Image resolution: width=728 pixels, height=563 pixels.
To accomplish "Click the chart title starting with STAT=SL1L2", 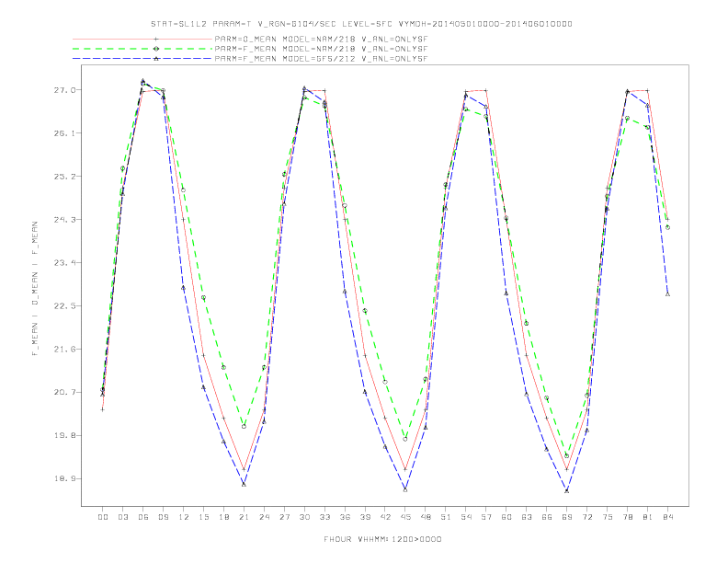I will point(361,24).
